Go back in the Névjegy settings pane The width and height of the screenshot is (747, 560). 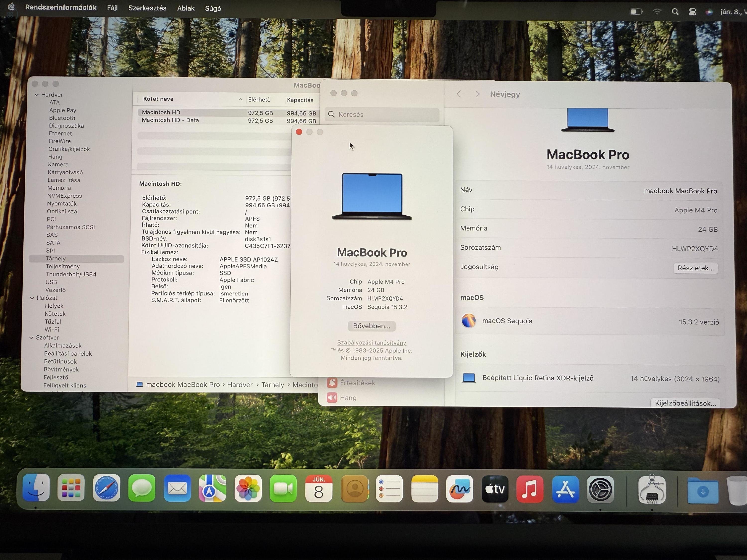(x=459, y=94)
